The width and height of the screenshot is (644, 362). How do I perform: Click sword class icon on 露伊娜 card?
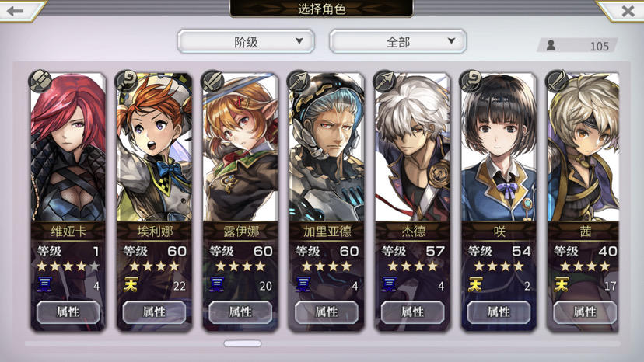(x=212, y=81)
